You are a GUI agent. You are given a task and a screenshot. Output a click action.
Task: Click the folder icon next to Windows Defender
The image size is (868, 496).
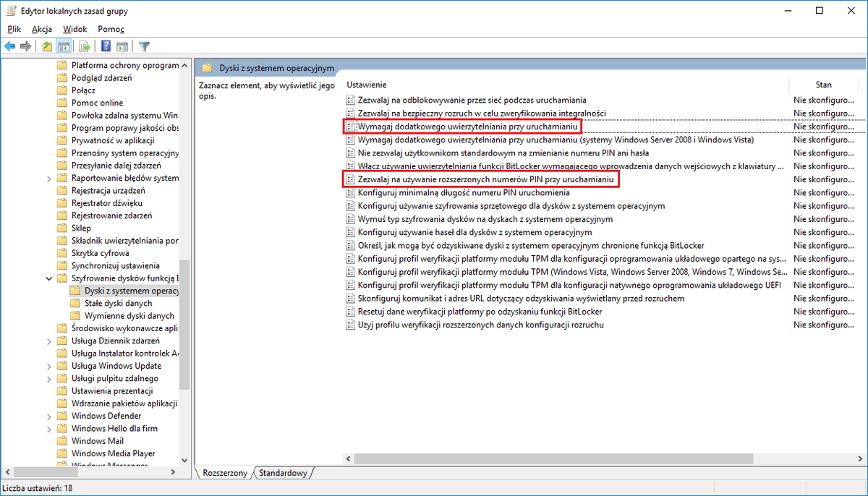click(x=61, y=416)
